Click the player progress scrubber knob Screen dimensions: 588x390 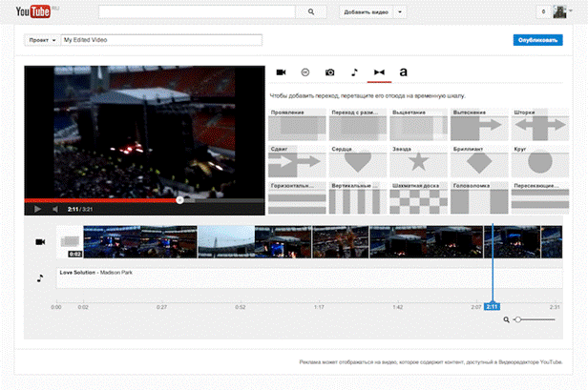tap(180, 200)
